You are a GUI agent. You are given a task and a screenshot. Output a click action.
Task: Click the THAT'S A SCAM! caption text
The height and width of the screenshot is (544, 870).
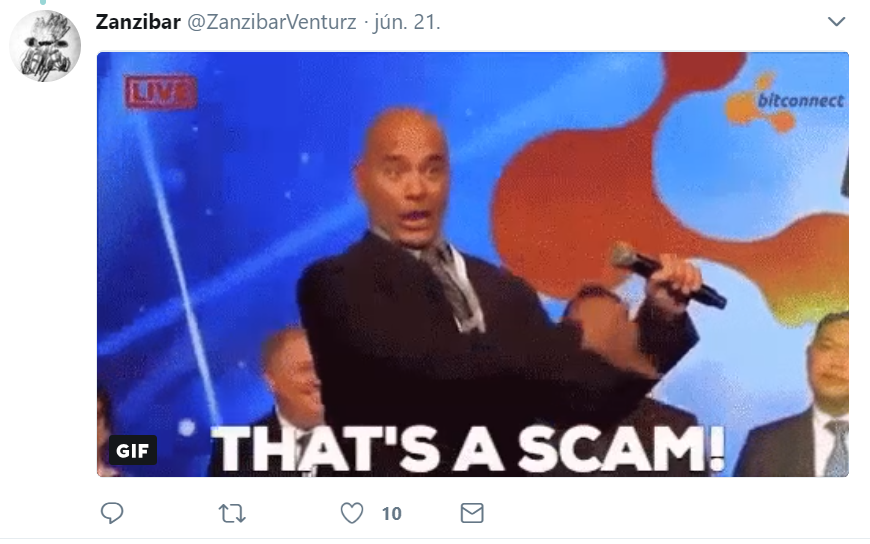[x=468, y=449]
